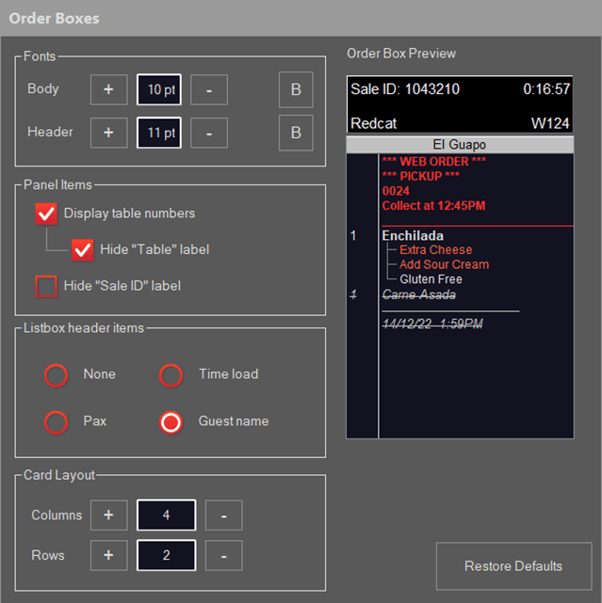Increase the Header font size
The width and height of the screenshot is (602, 603).
tap(109, 133)
